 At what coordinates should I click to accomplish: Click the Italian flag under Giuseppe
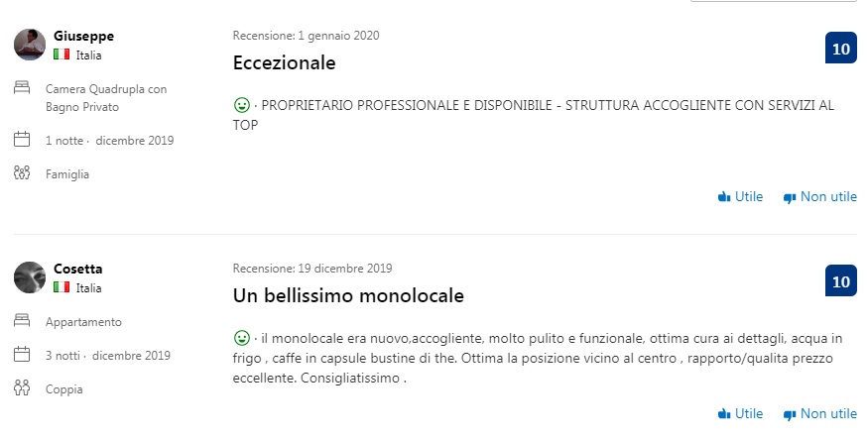(62, 55)
